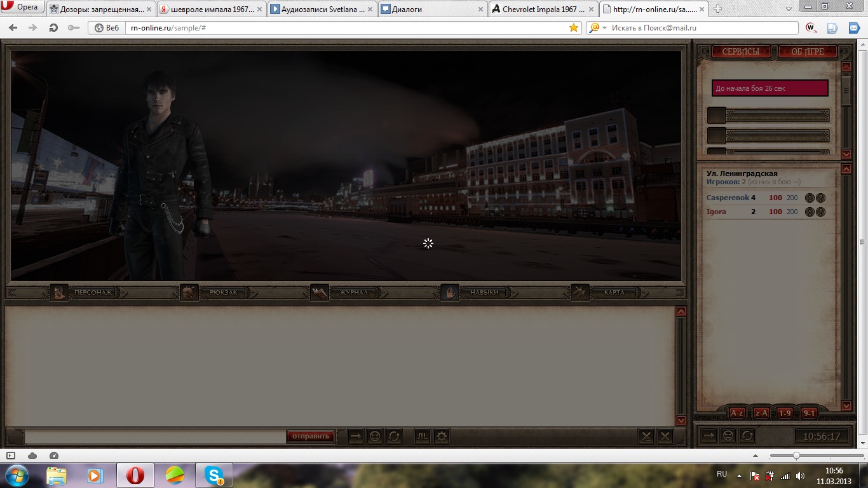Screen dimensions: 868x488
Task: Open the Рюкзак backpack panel
Action: pyautogui.click(x=222, y=292)
